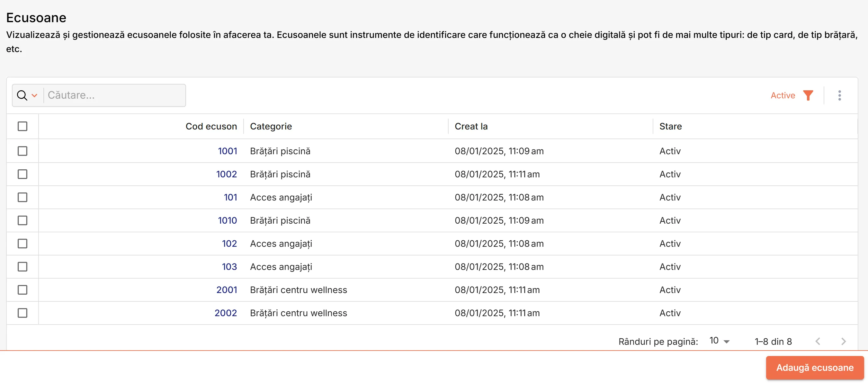Select the checkbox for badge 101
Screen dimensions: 868x383
[x=22, y=197]
